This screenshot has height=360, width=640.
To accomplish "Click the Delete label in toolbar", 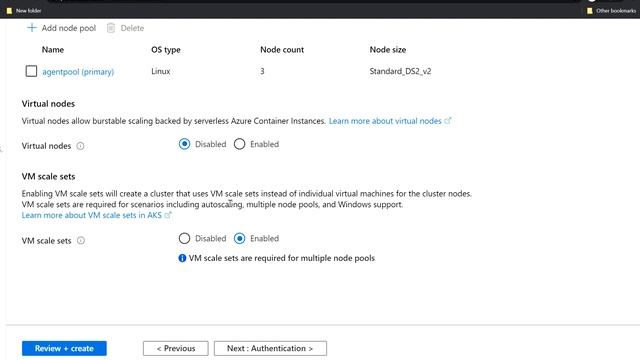I will 132,28.
